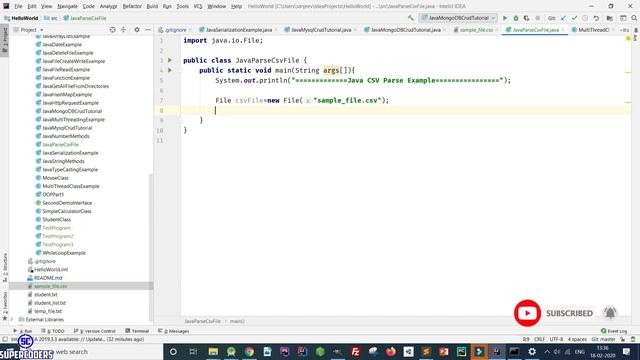Select sample_file.csv in project tree

[x=50, y=286]
